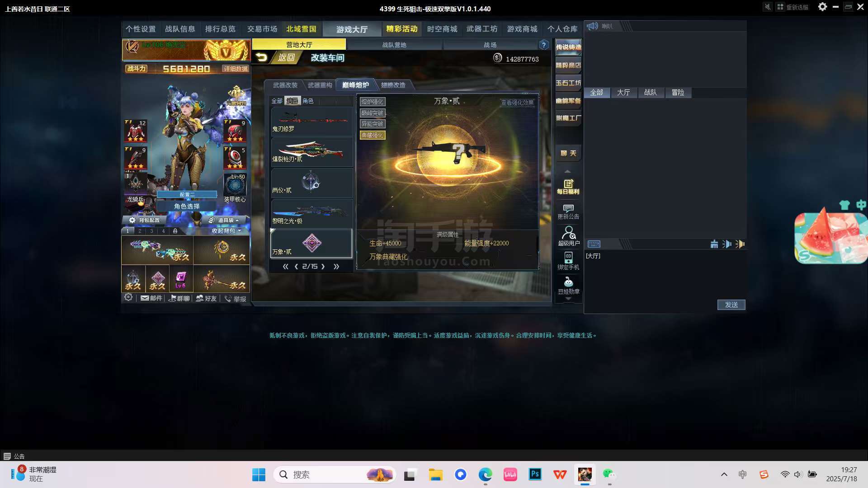Click the 重新选服 reselect server button
The image size is (868, 488).
[793, 7]
